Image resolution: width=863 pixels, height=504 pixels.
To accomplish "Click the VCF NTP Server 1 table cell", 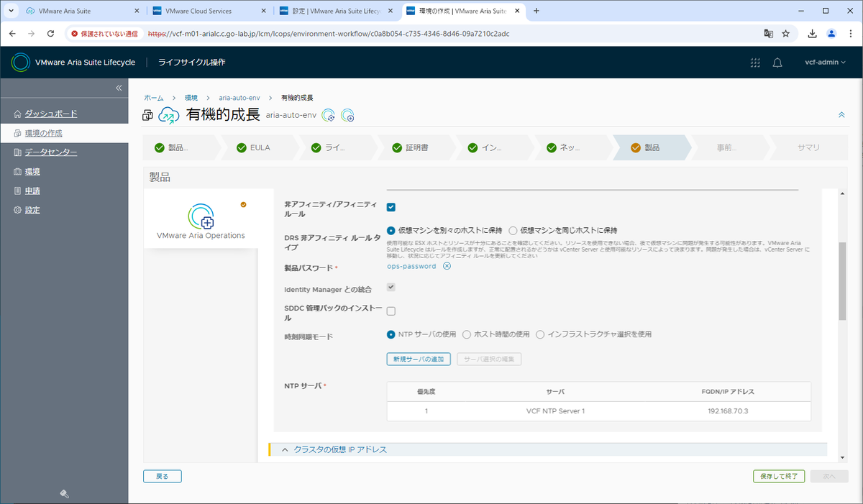I will coord(555,411).
